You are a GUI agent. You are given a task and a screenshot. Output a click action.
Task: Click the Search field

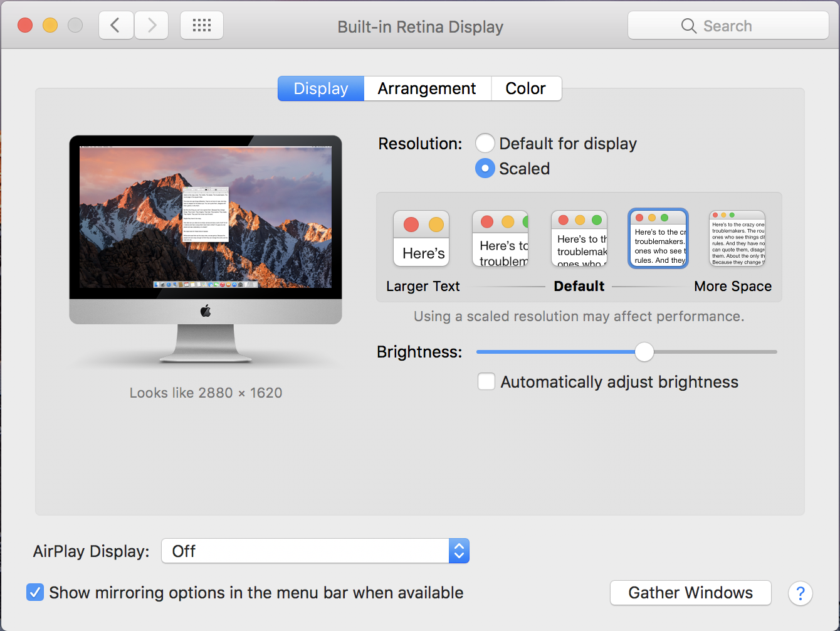[x=728, y=26]
